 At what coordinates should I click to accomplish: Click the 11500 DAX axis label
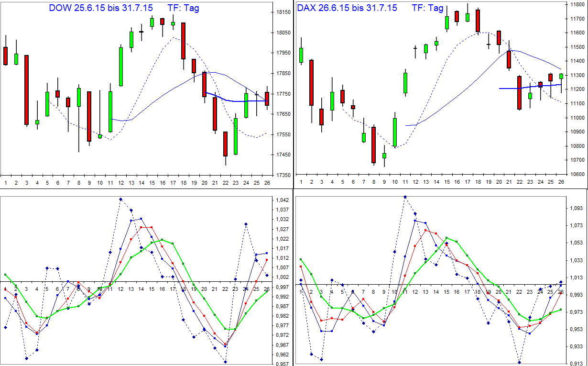[x=578, y=47]
